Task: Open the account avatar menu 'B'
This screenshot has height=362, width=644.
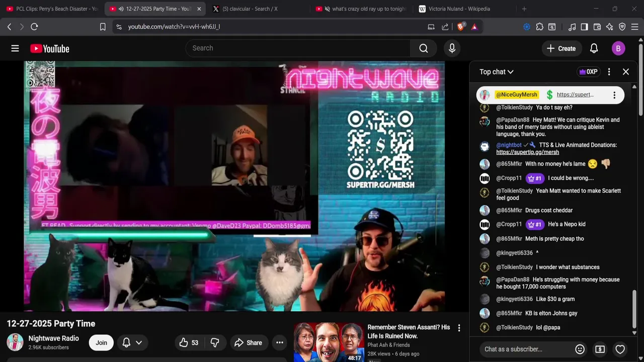Action: (618, 48)
